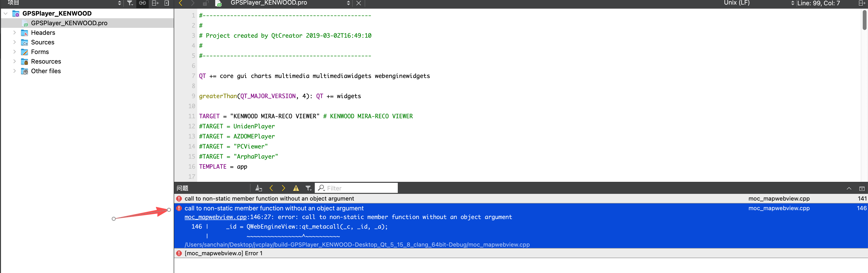The image size is (868, 273).
Task: Toggle show warnings triangle button
Action: click(x=296, y=188)
